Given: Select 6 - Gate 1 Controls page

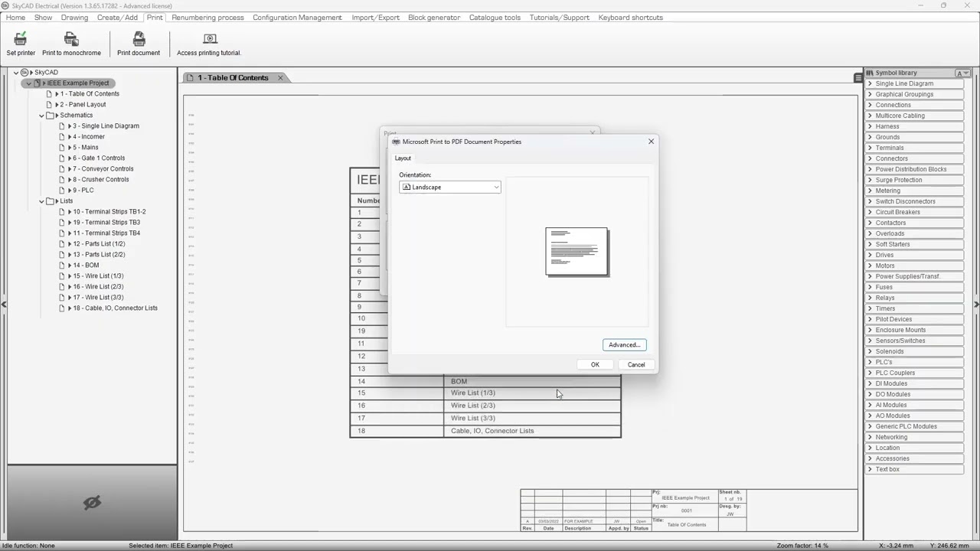Looking at the screenshot, I should pyautogui.click(x=99, y=158).
